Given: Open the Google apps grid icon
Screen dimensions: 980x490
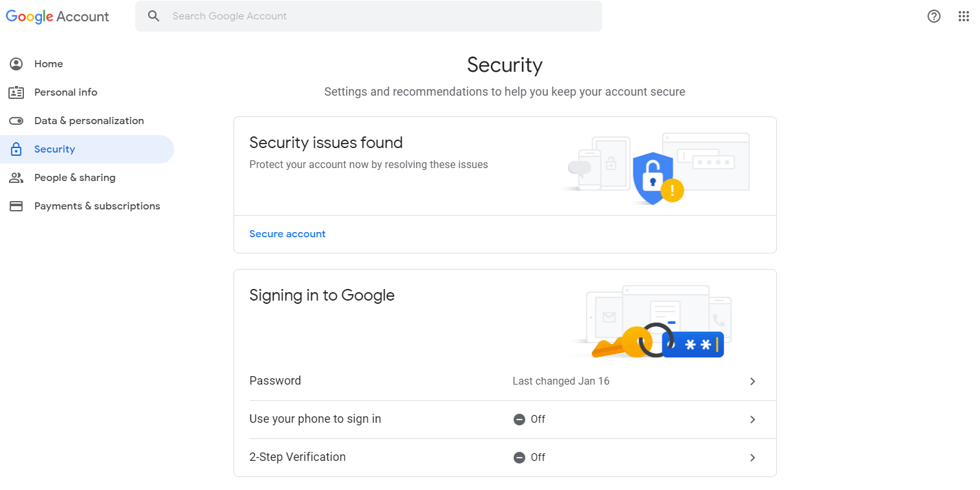Looking at the screenshot, I should click(x=963, y=16).
